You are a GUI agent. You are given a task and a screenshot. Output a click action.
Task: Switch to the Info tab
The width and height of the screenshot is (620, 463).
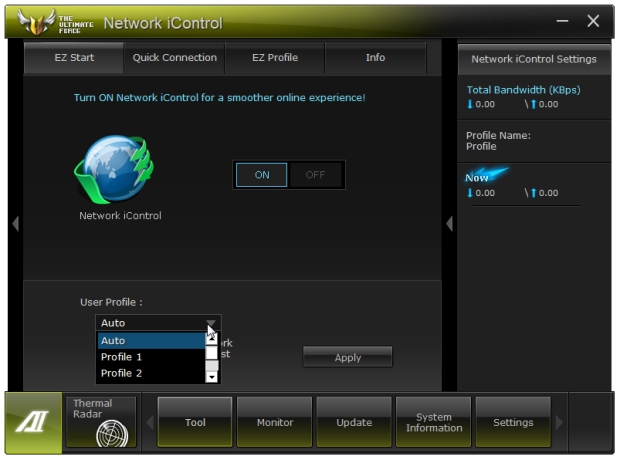point(375,58)
